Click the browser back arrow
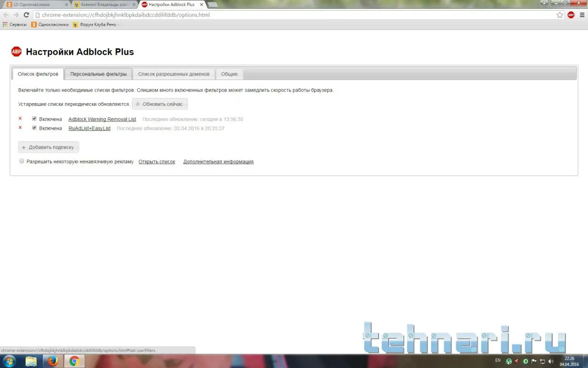This screenshot has width=588, height=368. coord(6,15)
